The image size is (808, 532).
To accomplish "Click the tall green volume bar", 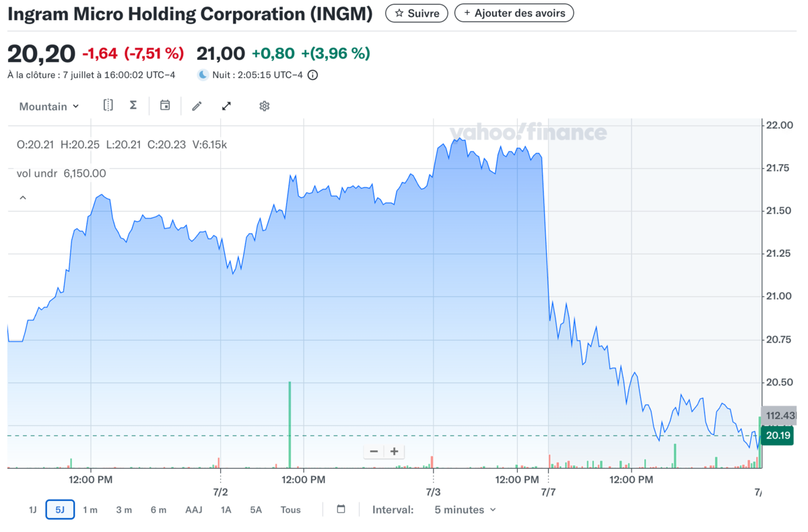I will coord(290,425).
